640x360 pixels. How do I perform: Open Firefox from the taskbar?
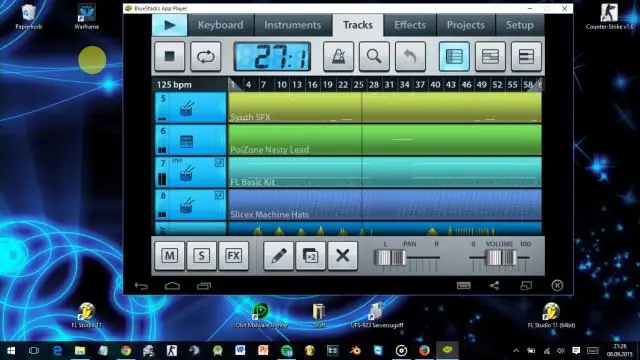click(x=424, y=351)
